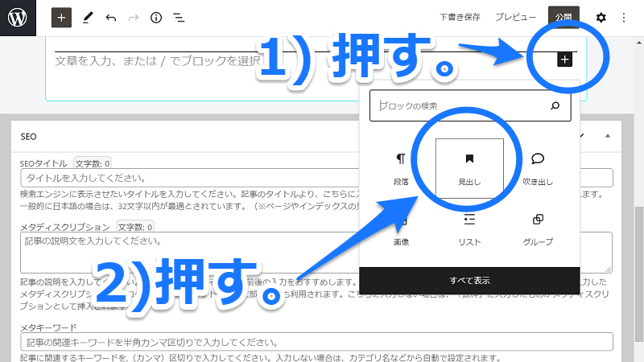Click the WordPress logo icon
This screenshot has height=362, width=644.
click(x=18, y=17)
